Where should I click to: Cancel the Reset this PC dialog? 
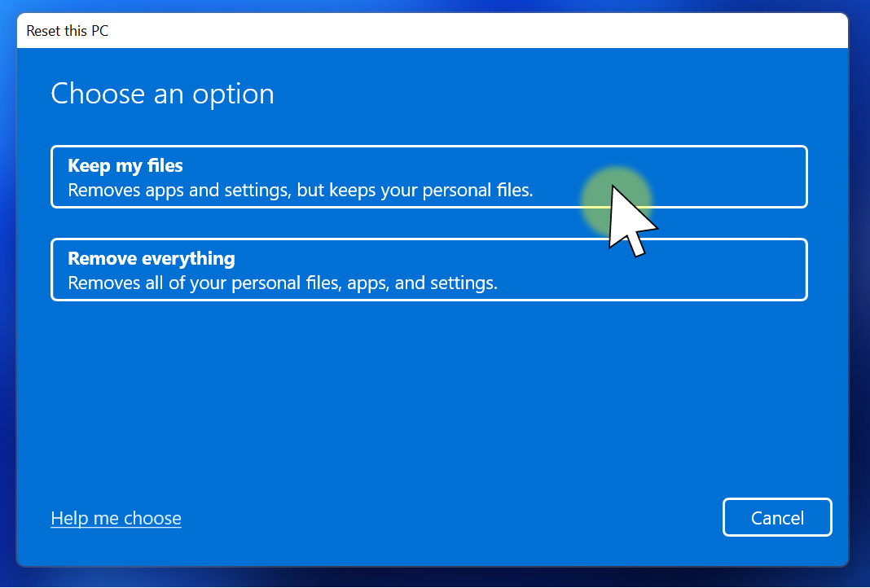(x=777, y=517)
